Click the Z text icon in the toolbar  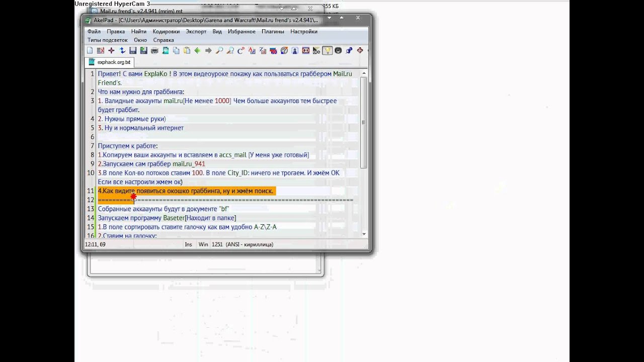tap(263, 50)
